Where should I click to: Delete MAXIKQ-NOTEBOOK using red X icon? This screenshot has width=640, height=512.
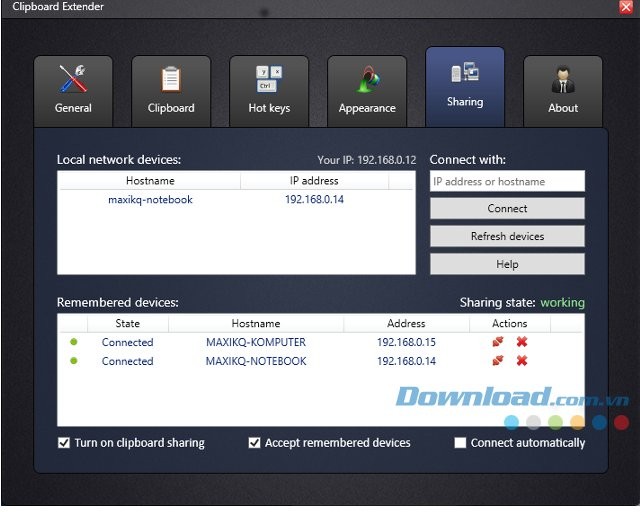[521, 361]
